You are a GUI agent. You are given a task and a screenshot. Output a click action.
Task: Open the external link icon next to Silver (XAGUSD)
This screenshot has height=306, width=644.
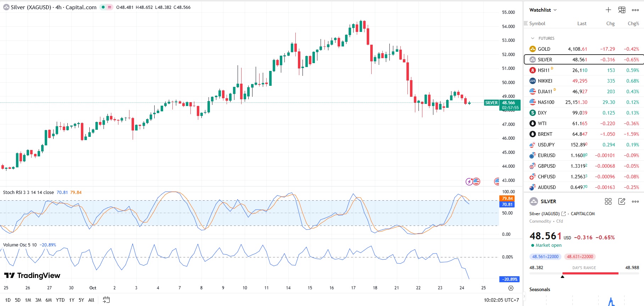point(563,214)
